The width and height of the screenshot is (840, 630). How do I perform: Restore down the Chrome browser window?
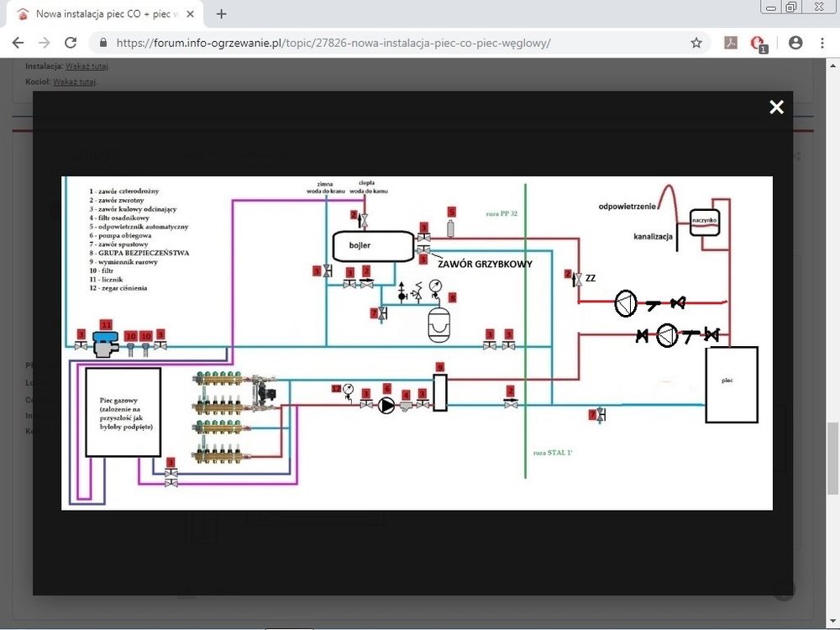click(791, 7)
